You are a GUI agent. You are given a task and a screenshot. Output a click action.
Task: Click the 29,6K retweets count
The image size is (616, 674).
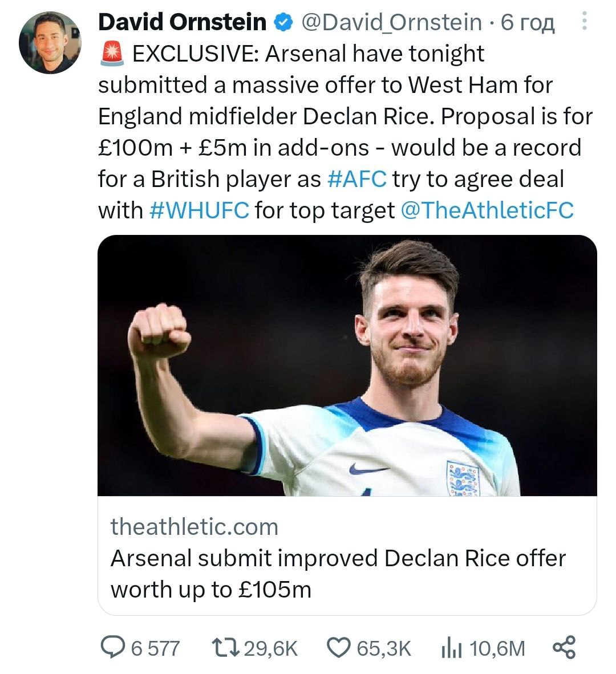[270, 648]
